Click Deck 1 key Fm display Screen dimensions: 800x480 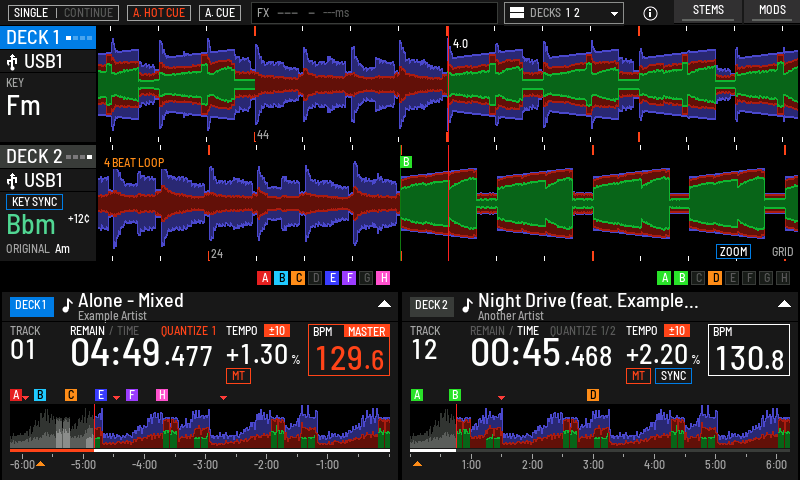23,106
